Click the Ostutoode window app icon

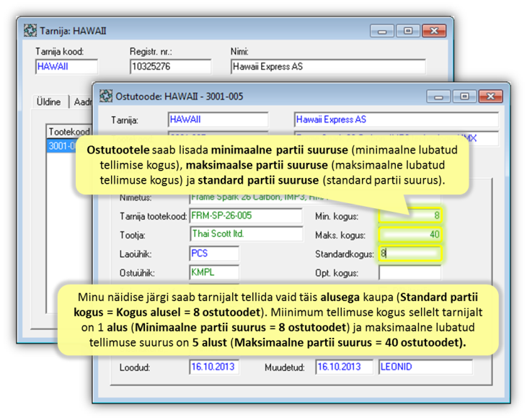coord(106,97)
